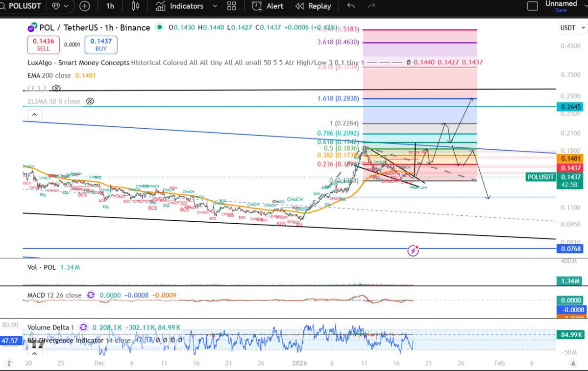Viewport: 588px width, 371px height.
Task: Undo the last chart action
Action: tap(350, 6)
